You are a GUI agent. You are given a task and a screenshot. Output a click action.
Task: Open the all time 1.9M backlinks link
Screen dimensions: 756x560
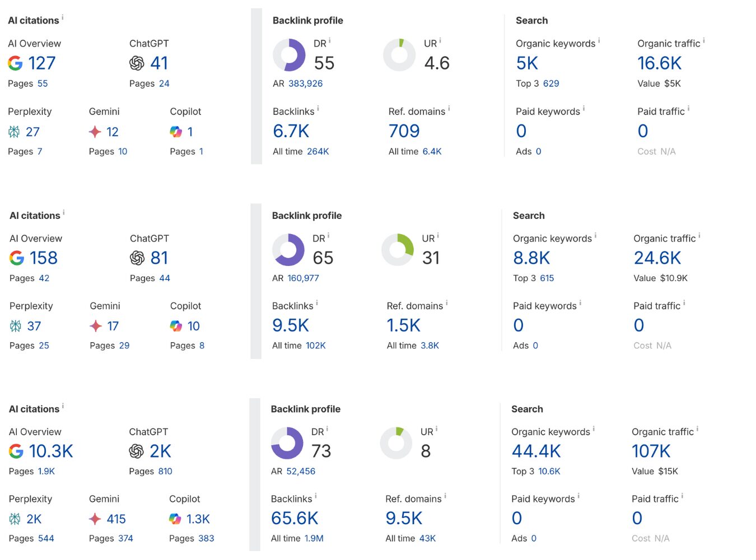314,538
